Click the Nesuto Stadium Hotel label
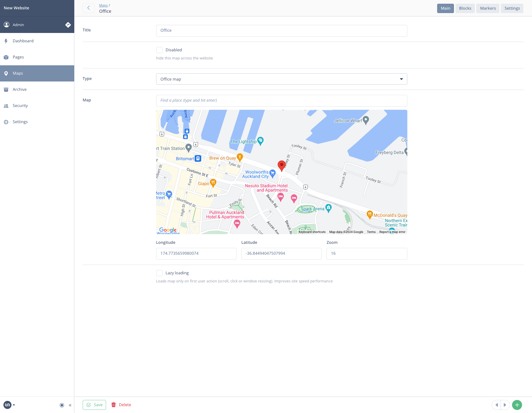This screenshot has width=532, height=413. tap(266, 188)
